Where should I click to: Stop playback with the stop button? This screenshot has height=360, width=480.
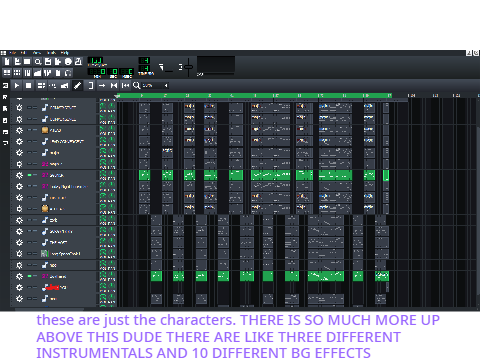click(29, 86)
